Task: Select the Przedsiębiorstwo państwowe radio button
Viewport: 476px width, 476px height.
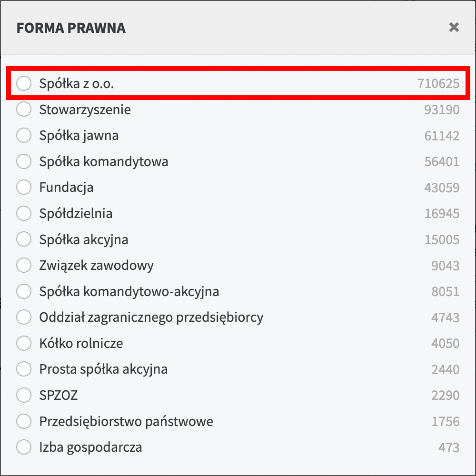Action: (x=24, y=421)
